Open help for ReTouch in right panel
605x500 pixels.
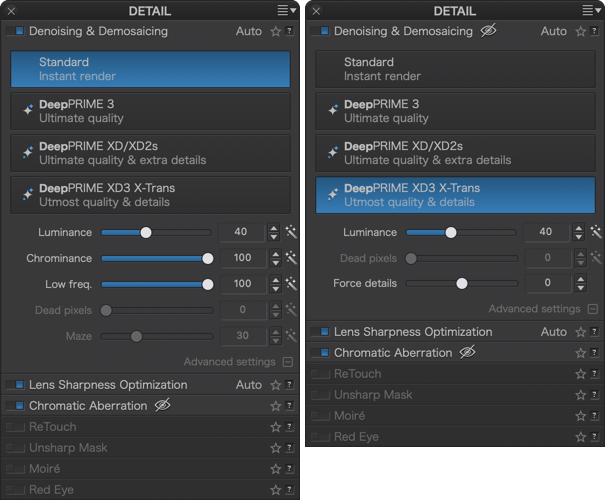click(x=594, y=373)
